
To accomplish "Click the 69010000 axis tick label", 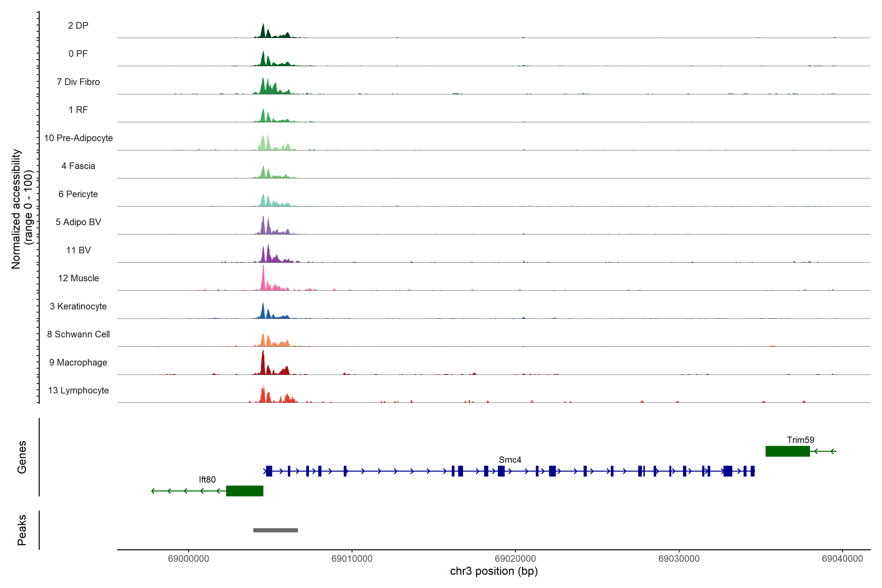I will [x=352, y=558].
